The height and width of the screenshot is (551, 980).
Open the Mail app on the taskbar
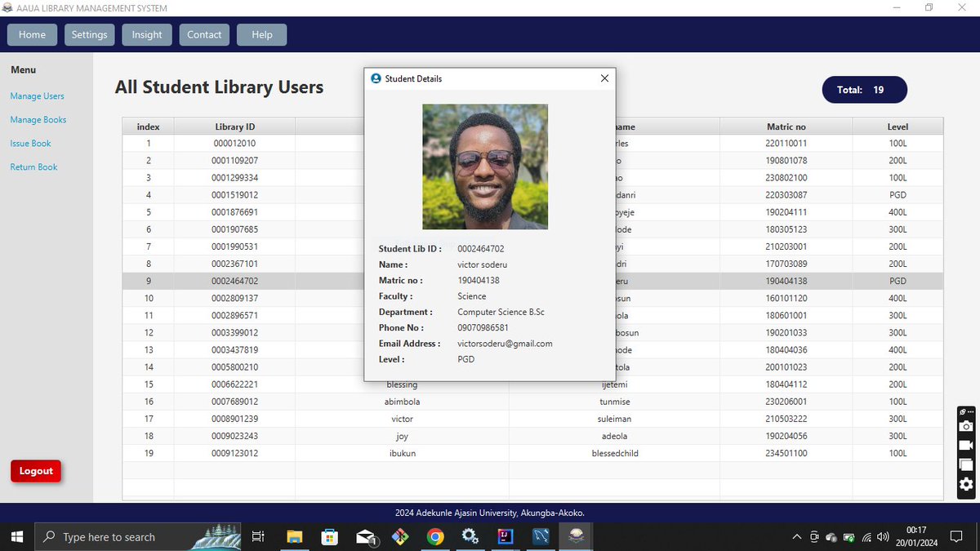point(365,536)
